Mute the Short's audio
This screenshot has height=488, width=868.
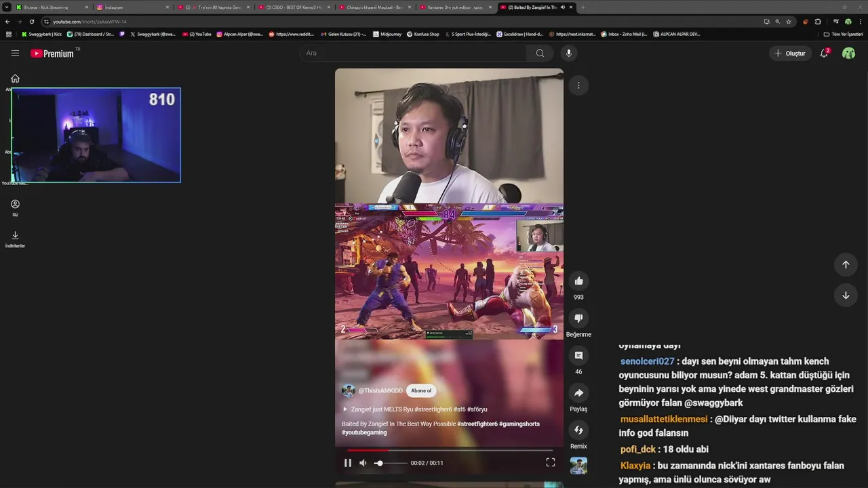(363, 463)
